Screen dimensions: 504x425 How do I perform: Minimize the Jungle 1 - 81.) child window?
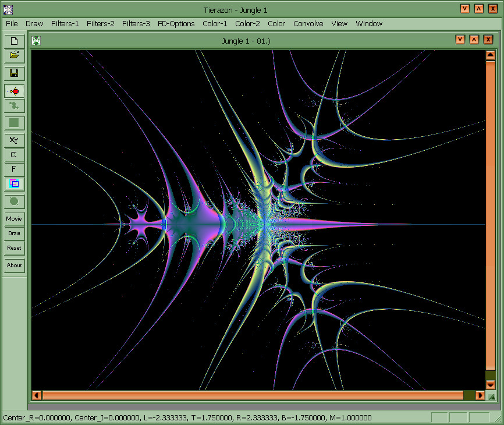point(460,40)
